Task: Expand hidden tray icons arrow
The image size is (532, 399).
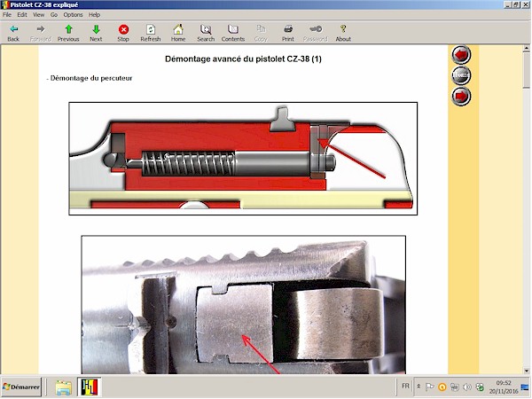Action: [x=419, y=387]
